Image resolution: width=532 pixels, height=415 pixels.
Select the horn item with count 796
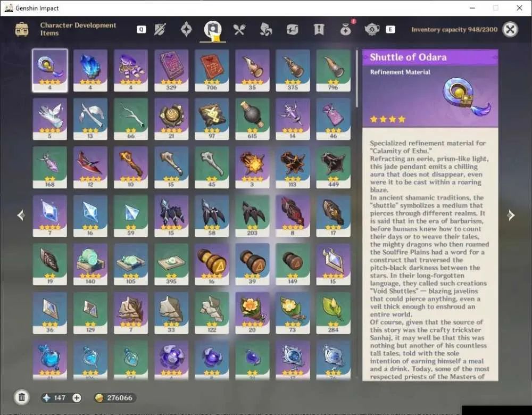333,70
